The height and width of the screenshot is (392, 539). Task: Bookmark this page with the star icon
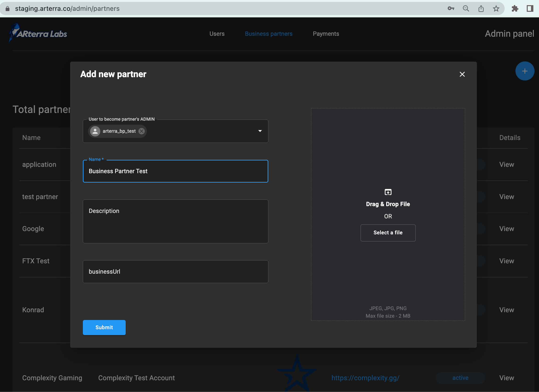[x=496, y=8]
